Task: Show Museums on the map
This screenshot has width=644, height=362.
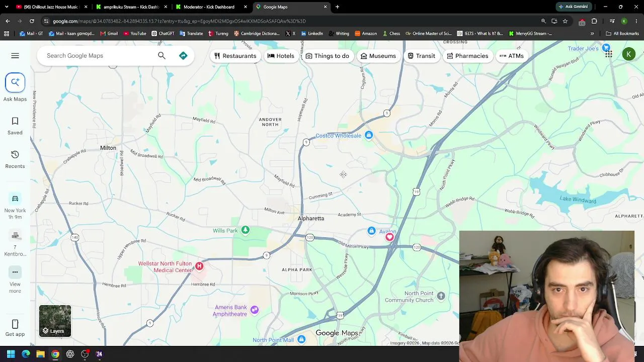Action: [x=378, y=56]
